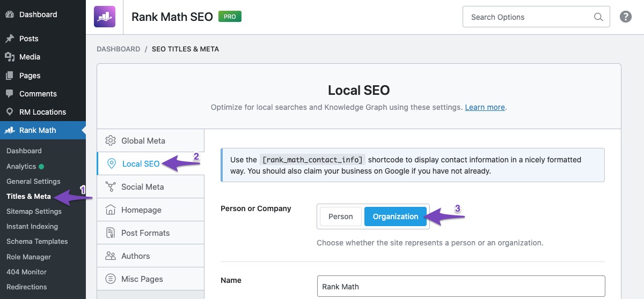
Task: Click the Local SEO map pin icon
Action: [112, 164]
